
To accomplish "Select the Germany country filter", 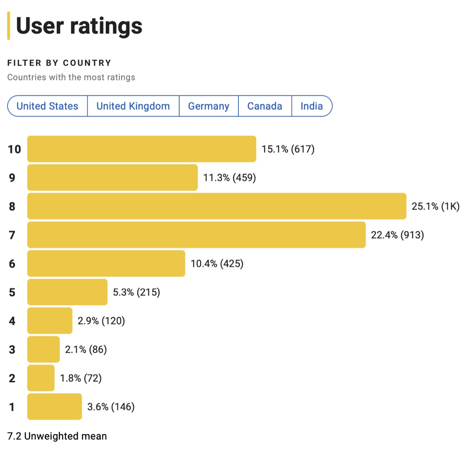I will click(x=209, y=106).
